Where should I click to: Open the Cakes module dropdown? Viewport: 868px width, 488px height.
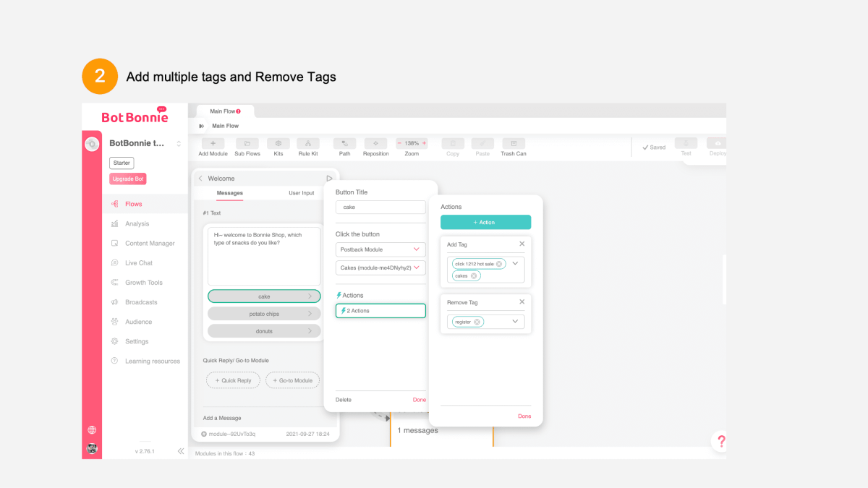click(380, 267)
